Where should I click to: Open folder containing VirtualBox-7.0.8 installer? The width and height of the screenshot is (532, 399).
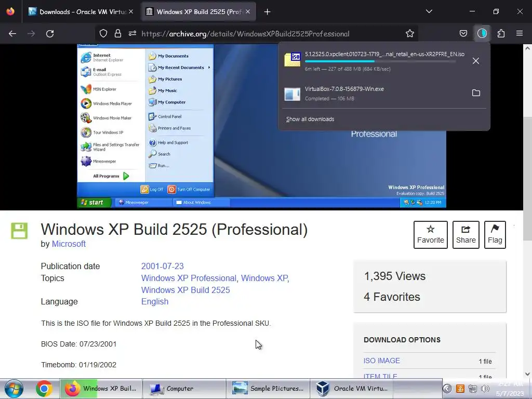pos(476,93)
